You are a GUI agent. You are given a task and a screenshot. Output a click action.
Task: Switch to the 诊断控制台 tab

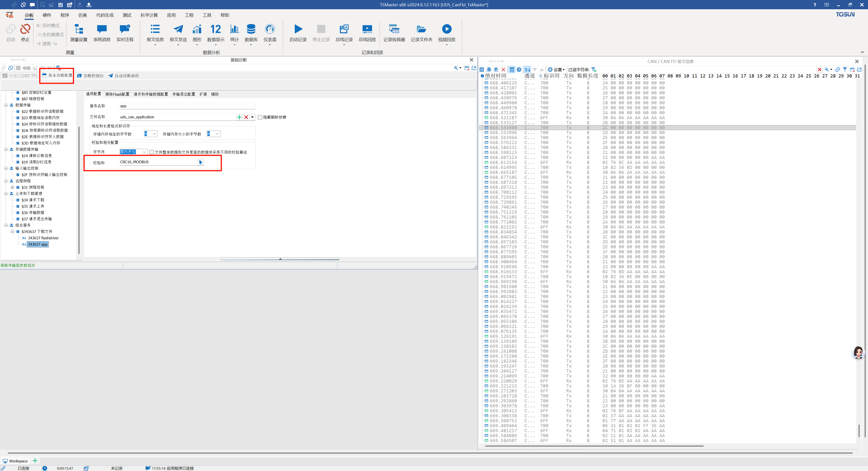tap(90, 76)
